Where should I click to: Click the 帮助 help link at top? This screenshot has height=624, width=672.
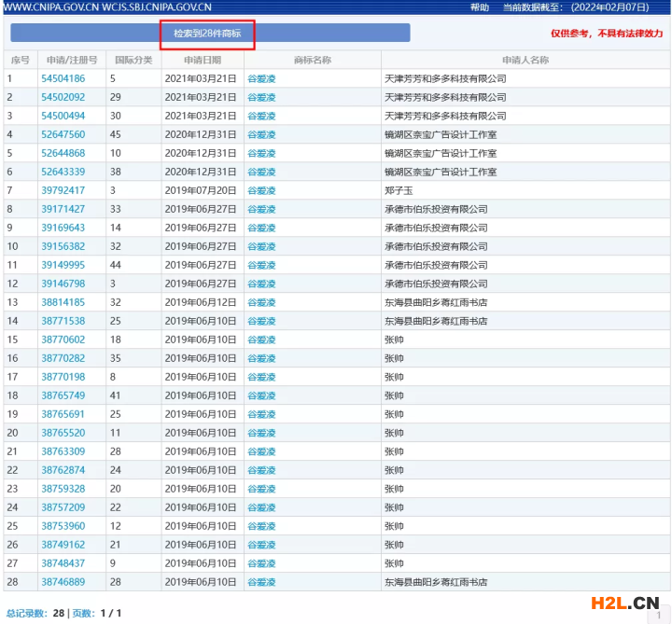[x=479, y=7]
